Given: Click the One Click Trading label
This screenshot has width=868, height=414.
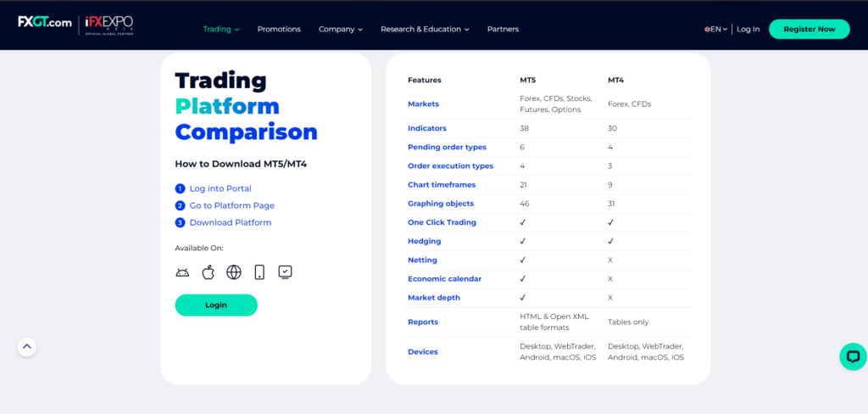Looking at the screenshot, I should coord(442,223).
